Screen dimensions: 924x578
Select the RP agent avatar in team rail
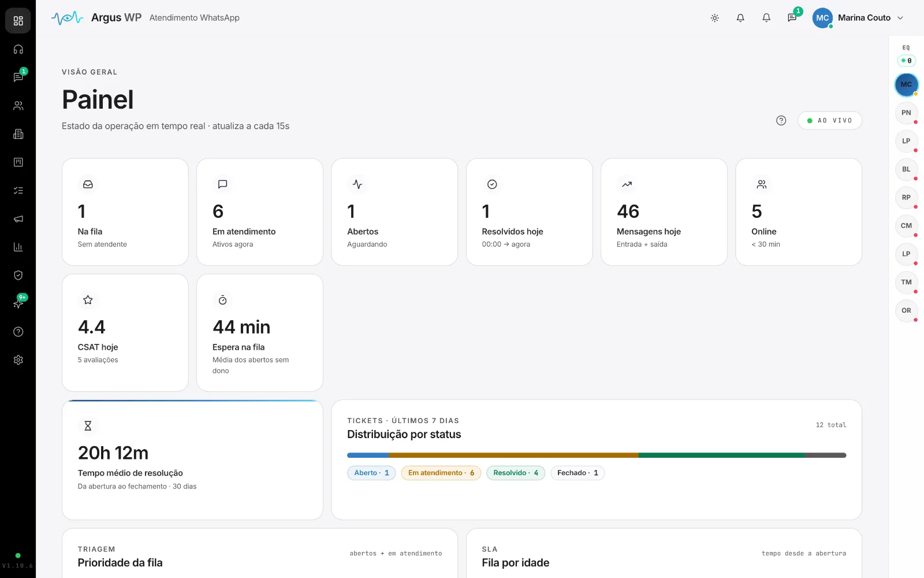tap(906, 198)
